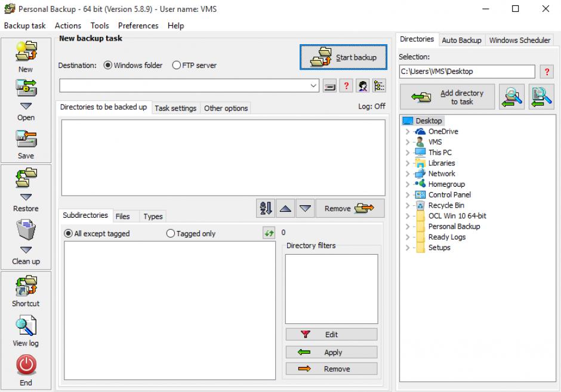Viewport: 561px width, 392px height.
Task: Expand the Libraries tree node
Action: pos(407,163)
